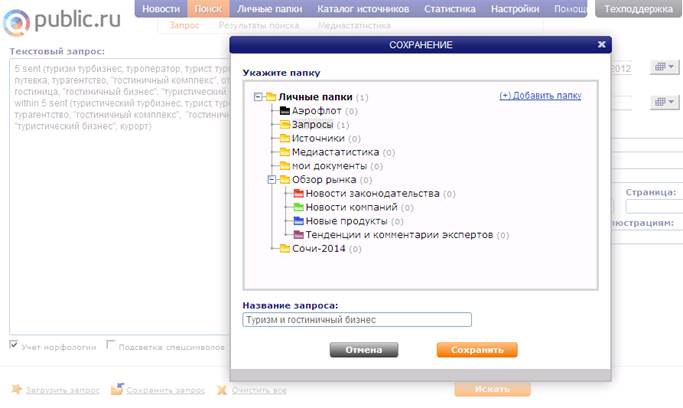Screen dimensions: 683x408
Task: Click the Текстовый запрос text area
Action: [119, 196]
